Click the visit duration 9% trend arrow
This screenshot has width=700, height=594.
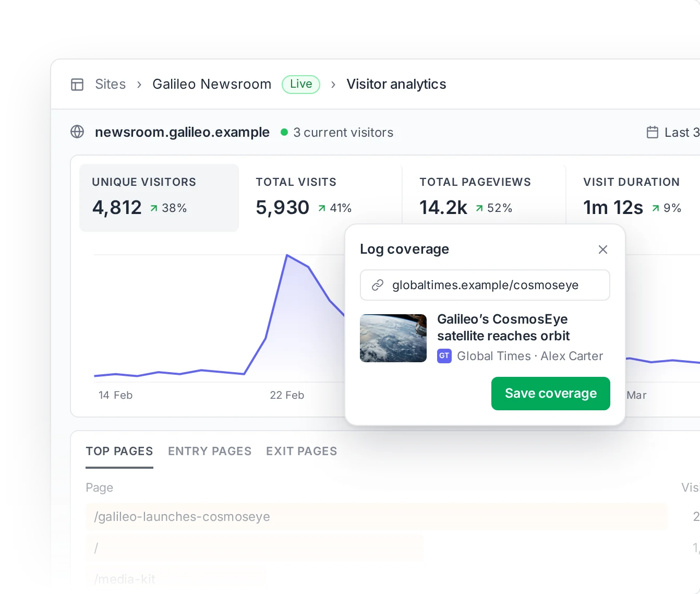click(656, 208)
